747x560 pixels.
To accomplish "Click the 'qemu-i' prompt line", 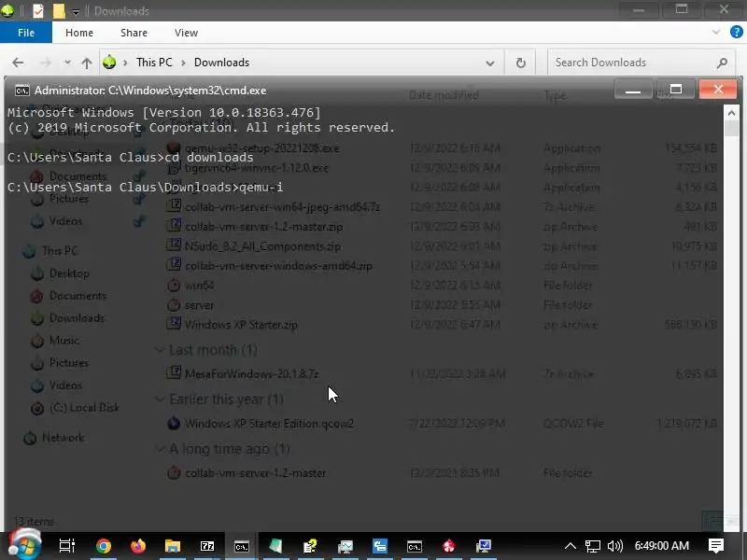I will (145, 188).
